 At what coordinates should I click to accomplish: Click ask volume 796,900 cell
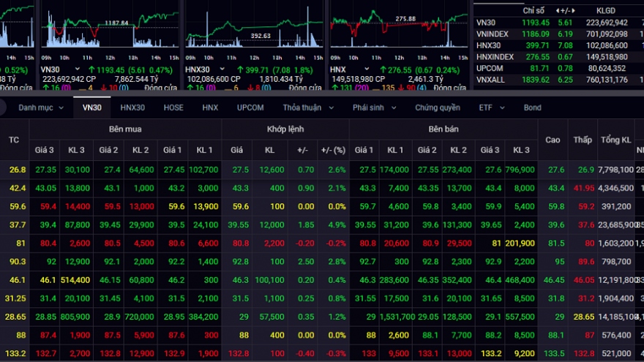pyautogui.click(x=520, y=170)
